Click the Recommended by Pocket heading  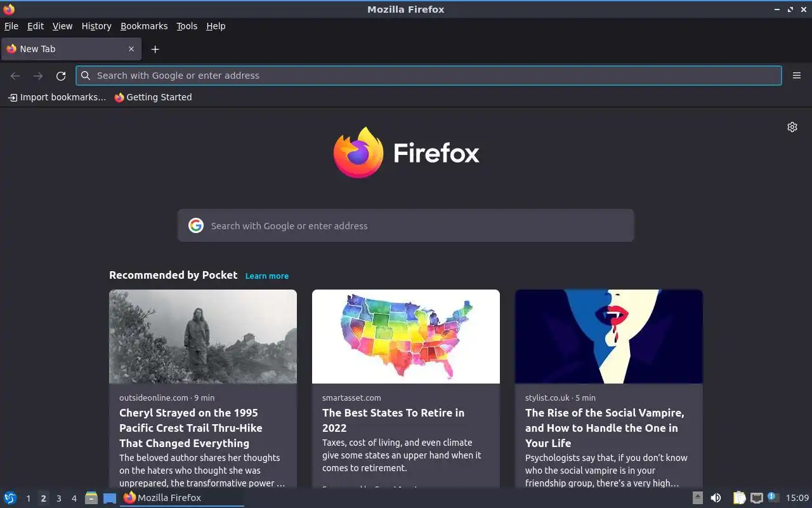[173, 275]
